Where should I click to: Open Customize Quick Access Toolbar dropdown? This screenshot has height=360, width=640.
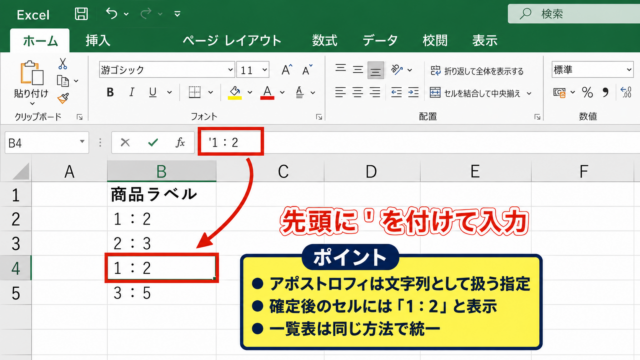pyautogui.click(x=177, y=14)
